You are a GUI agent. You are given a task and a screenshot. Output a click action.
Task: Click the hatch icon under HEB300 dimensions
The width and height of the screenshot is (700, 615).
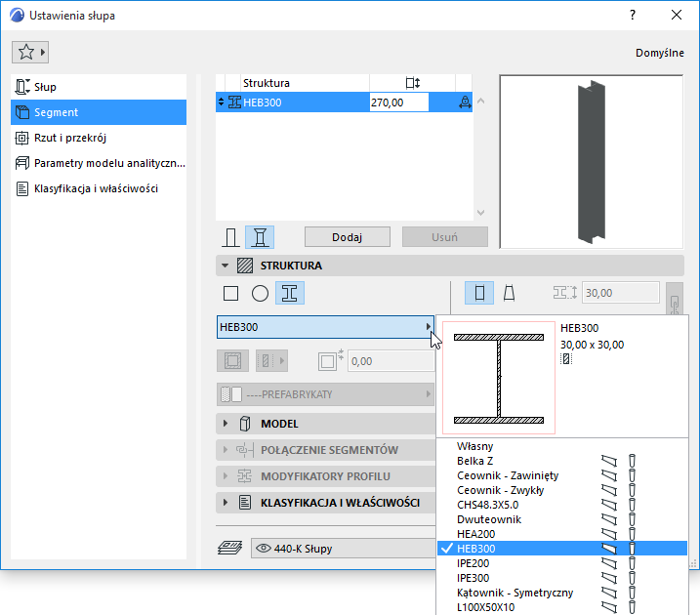566,359
